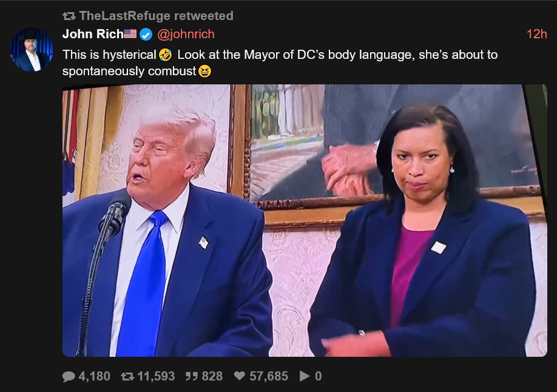
Task: Play the embedded tweet video
Action: [305, 220]
